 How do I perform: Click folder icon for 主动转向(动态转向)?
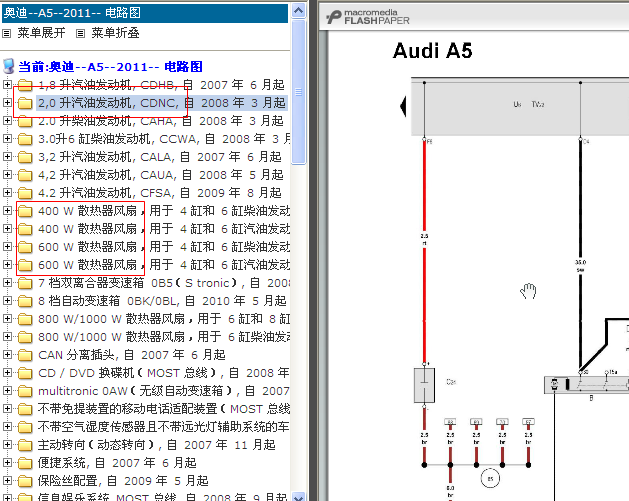(25, 445)
